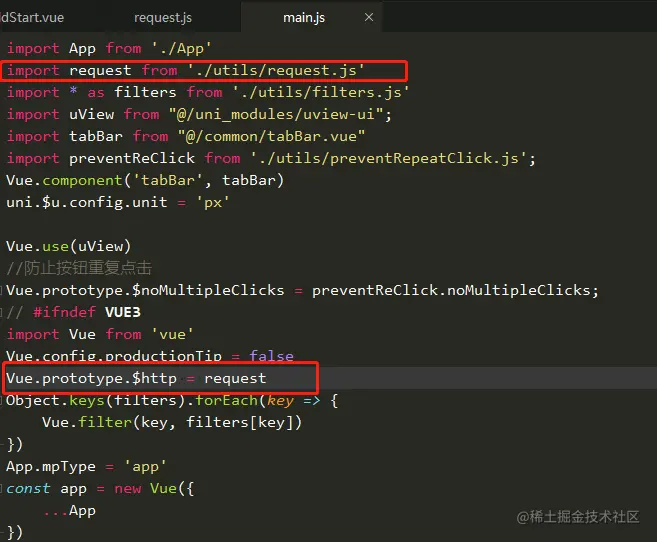657x542 pixels.
Task: Click App.mpType = 'app' line
Action: click(86, 467)
